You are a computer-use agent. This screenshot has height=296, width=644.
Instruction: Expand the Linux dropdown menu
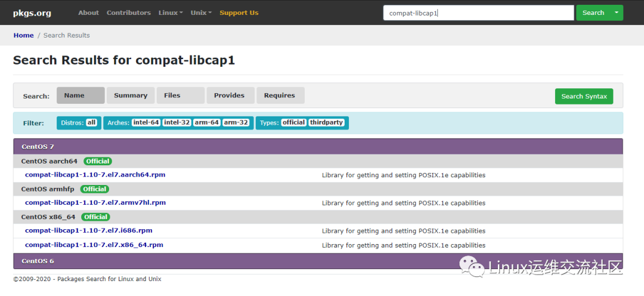171,13
